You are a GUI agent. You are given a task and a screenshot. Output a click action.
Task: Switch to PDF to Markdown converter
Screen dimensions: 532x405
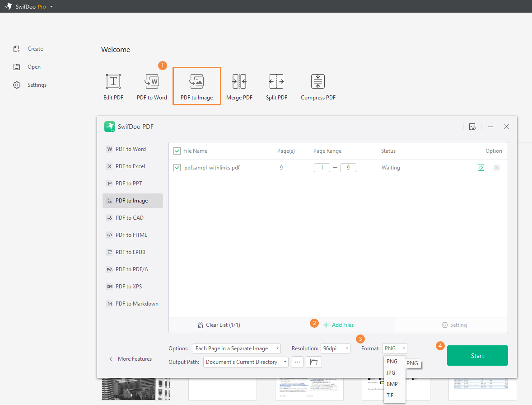(x=133, y=303)
